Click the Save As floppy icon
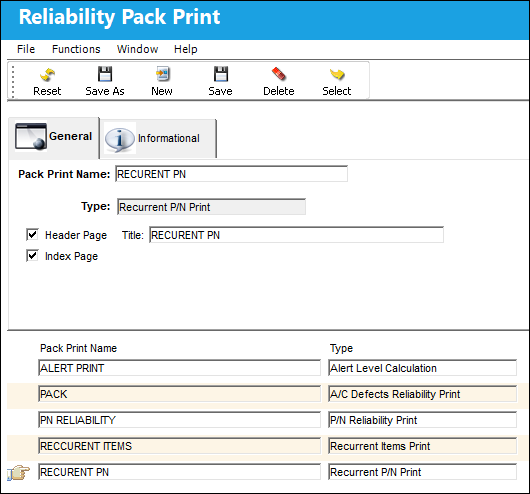The width and height of the screenshot is (530, 494). pos(105,74)
